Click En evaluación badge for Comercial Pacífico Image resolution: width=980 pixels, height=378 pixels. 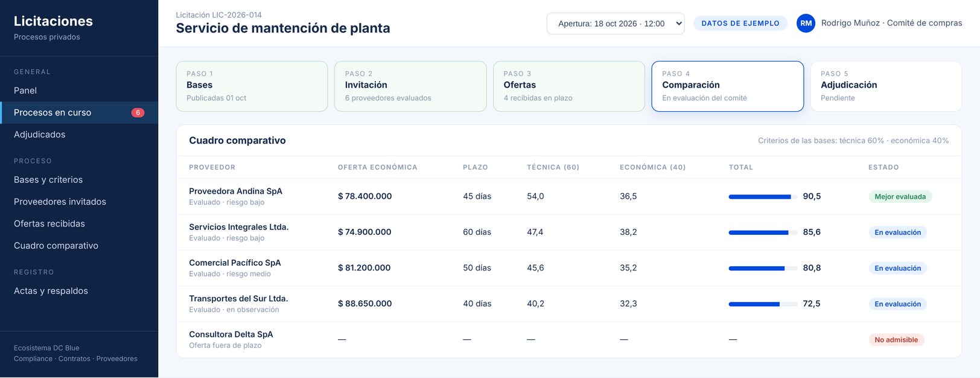pyautogui.click(x=897, y=268)
